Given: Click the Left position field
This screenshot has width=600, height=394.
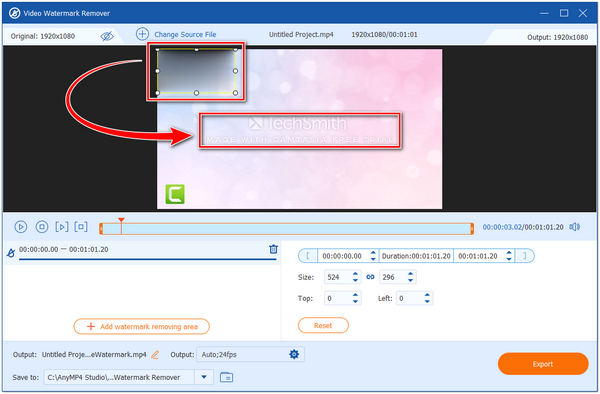Looking at the screenshot, I should click(x=409, y=298).
